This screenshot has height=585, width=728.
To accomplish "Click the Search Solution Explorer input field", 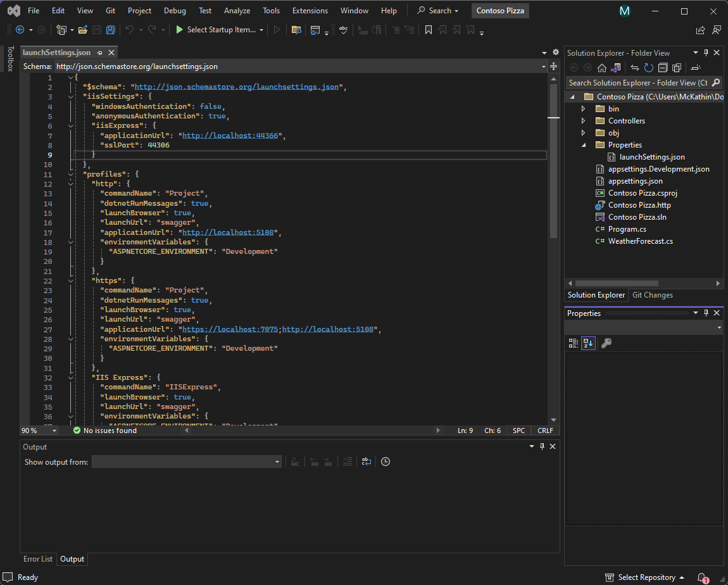I will pyautogui.click(x=638, y=83).
